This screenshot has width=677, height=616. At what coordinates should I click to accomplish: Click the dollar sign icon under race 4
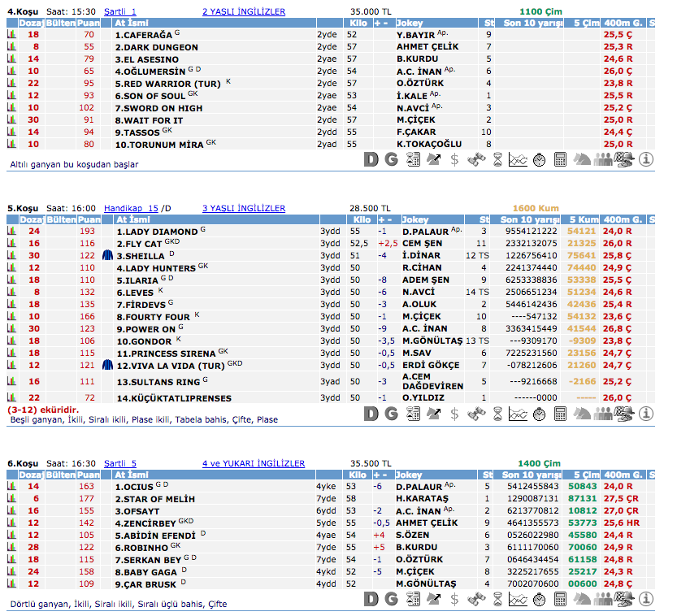point(455,159)
